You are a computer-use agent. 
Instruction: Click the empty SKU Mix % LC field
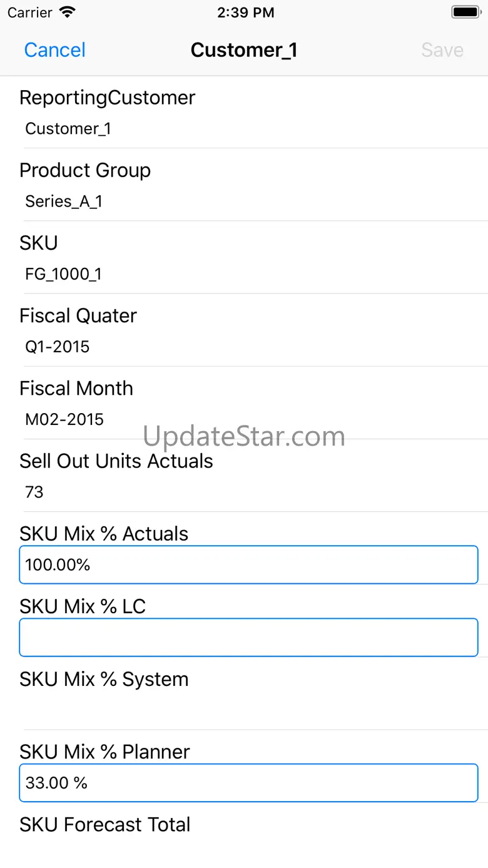[248, 638]
